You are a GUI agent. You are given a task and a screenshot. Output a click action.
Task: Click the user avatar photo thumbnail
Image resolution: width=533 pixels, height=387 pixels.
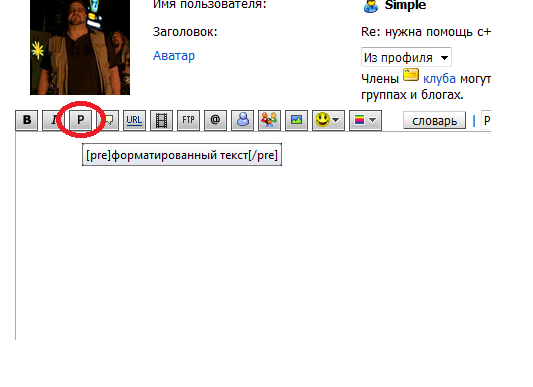point(80,47)
